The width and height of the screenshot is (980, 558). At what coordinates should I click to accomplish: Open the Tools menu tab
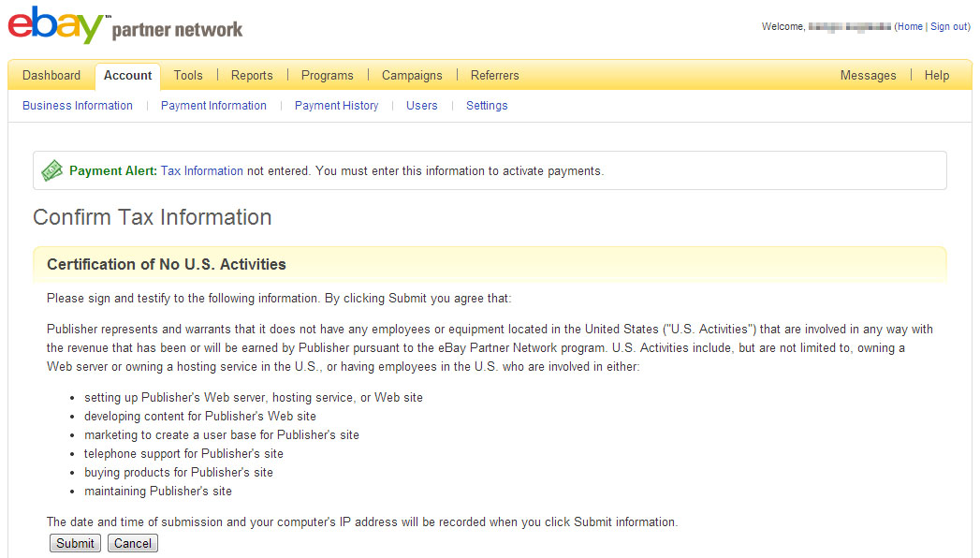[x=188, y=76]
